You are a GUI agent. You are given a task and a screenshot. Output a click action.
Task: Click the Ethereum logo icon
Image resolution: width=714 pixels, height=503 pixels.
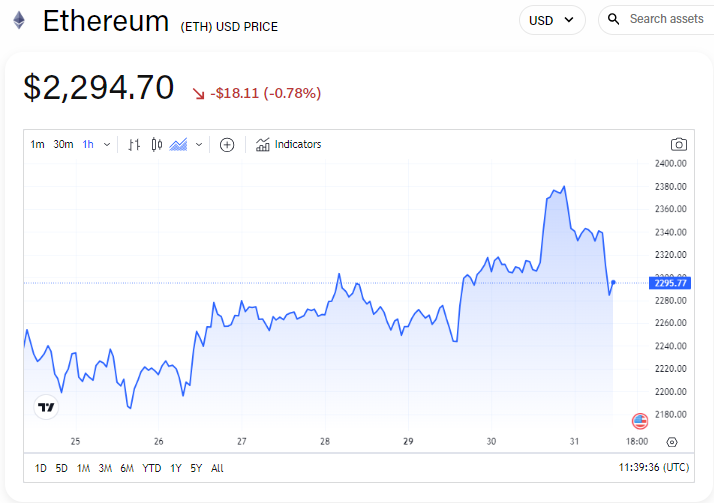[18, 20]
